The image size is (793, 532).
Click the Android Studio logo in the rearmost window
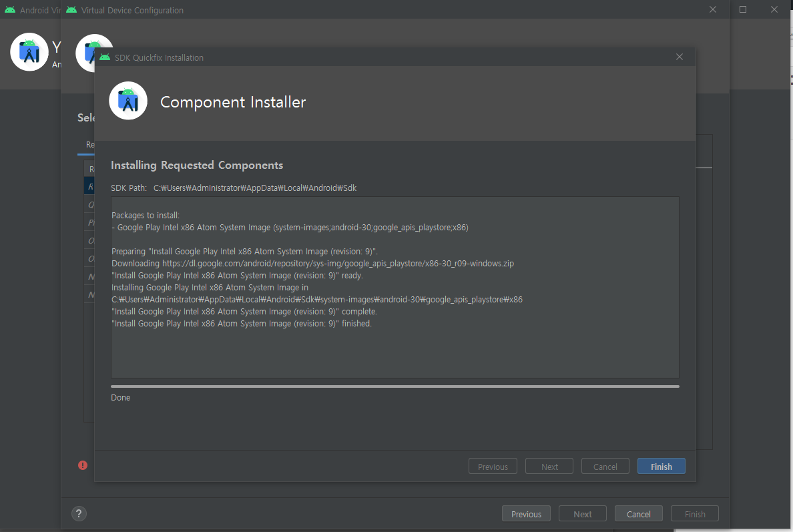(29, 51)
